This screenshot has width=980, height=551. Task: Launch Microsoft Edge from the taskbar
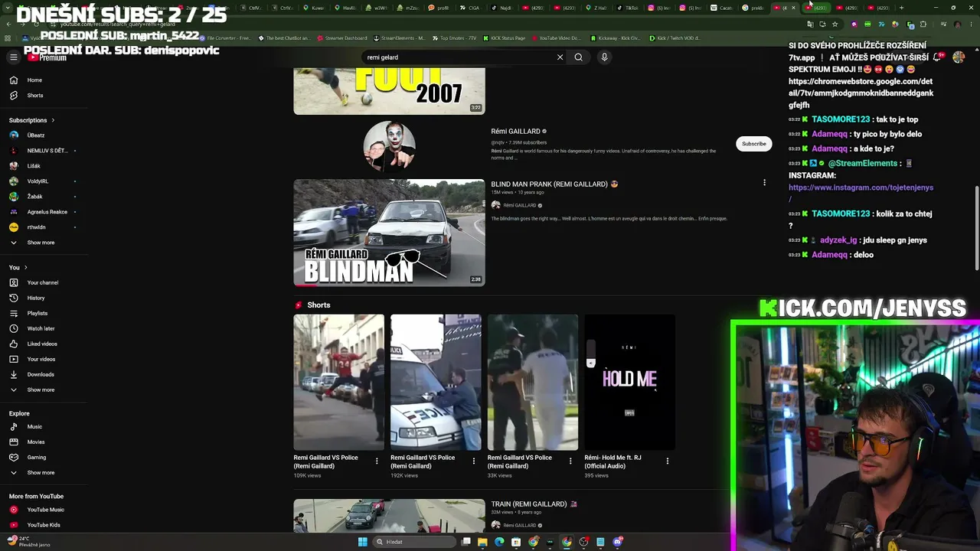(499, 542)
